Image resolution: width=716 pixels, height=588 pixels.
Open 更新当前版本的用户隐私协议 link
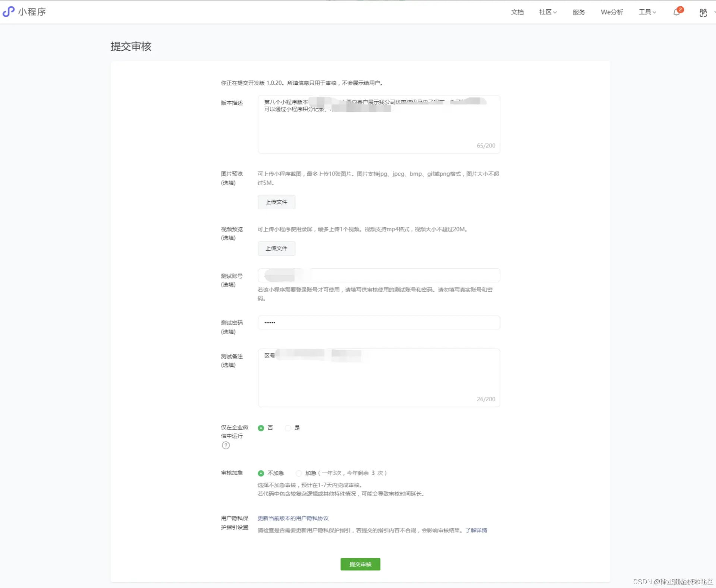coord(293,518)
